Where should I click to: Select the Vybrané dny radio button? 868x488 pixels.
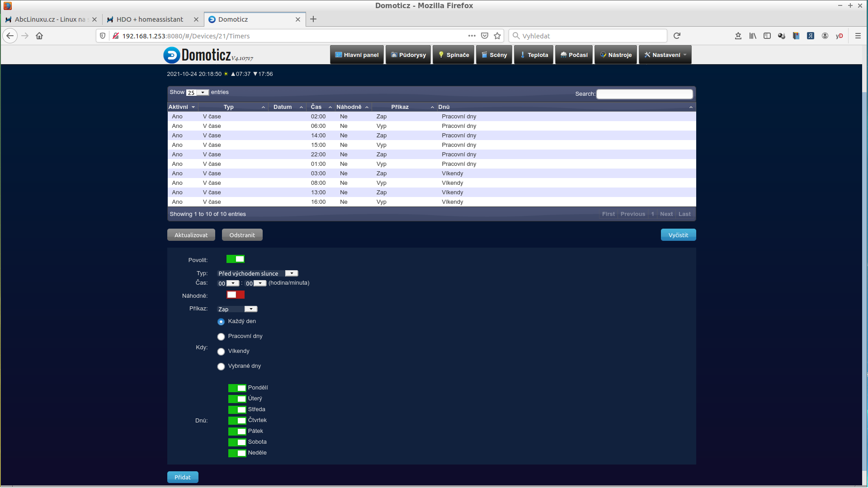(221, 366)
